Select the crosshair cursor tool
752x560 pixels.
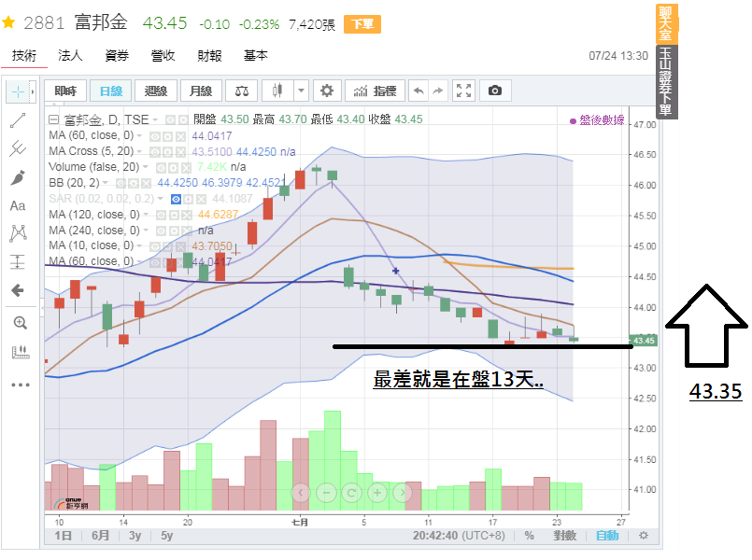coord(18,91)
